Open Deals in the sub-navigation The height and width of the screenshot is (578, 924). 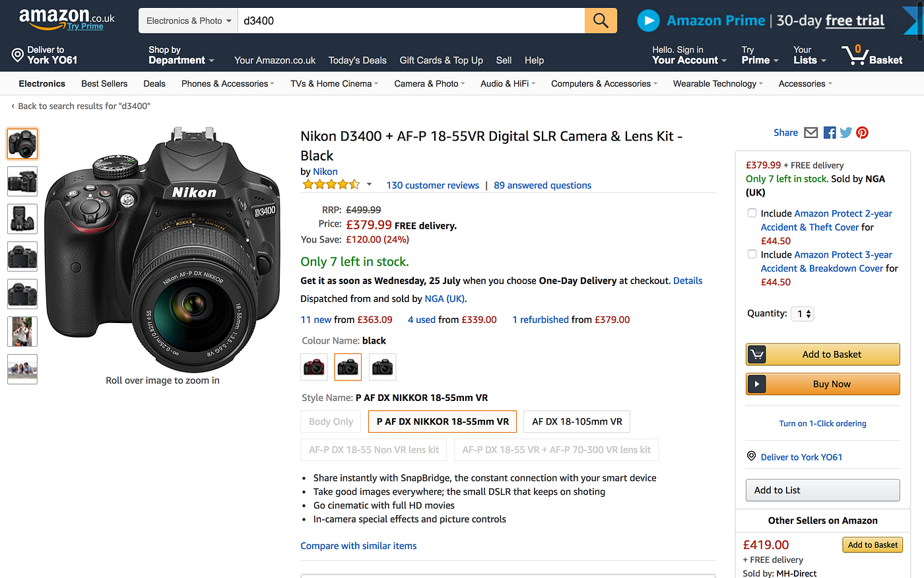pyautogui.click(x=154, y=84)
